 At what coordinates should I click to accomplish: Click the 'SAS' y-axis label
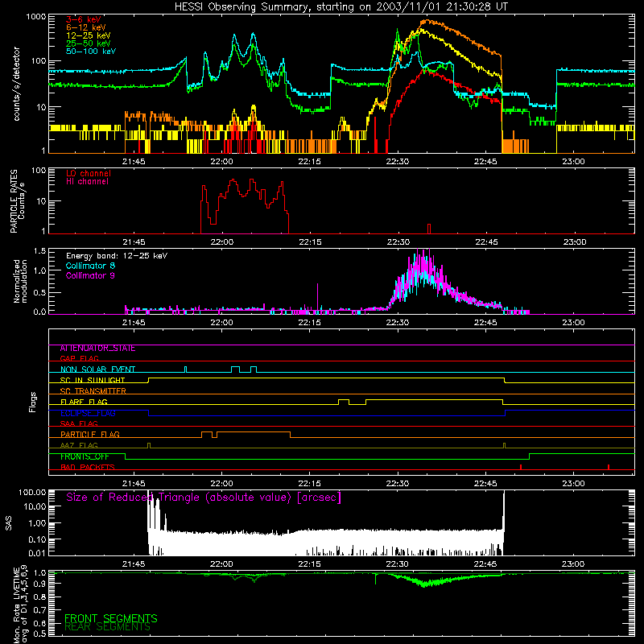pyautogui.click(x=9, y=523)
